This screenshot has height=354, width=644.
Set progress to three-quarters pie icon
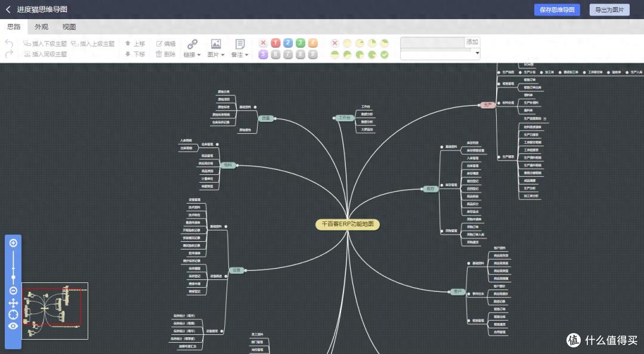pos(360,54)
